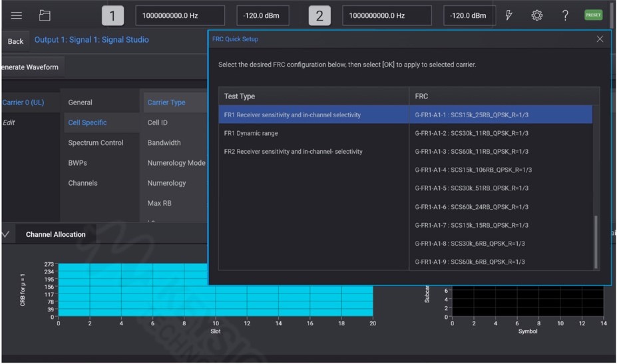Collapse the Channel Allocation panel chevron

5,234
